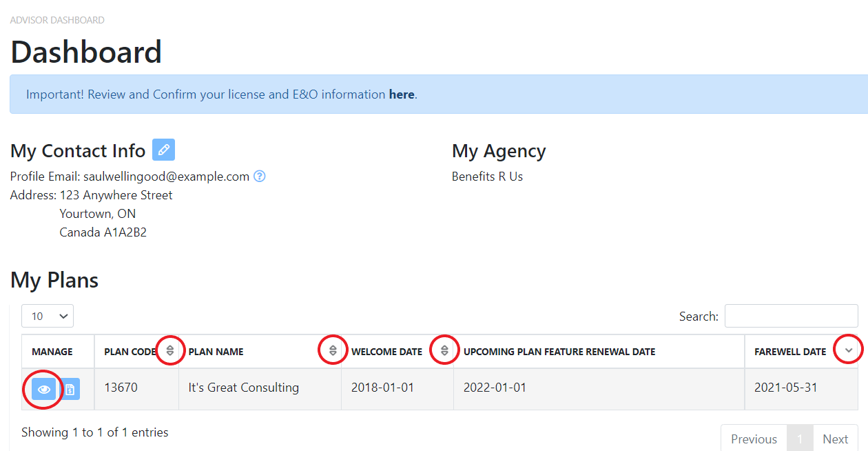Click the My Plans section heading
This screenshot has height=451, width=868.
(54, 280)
